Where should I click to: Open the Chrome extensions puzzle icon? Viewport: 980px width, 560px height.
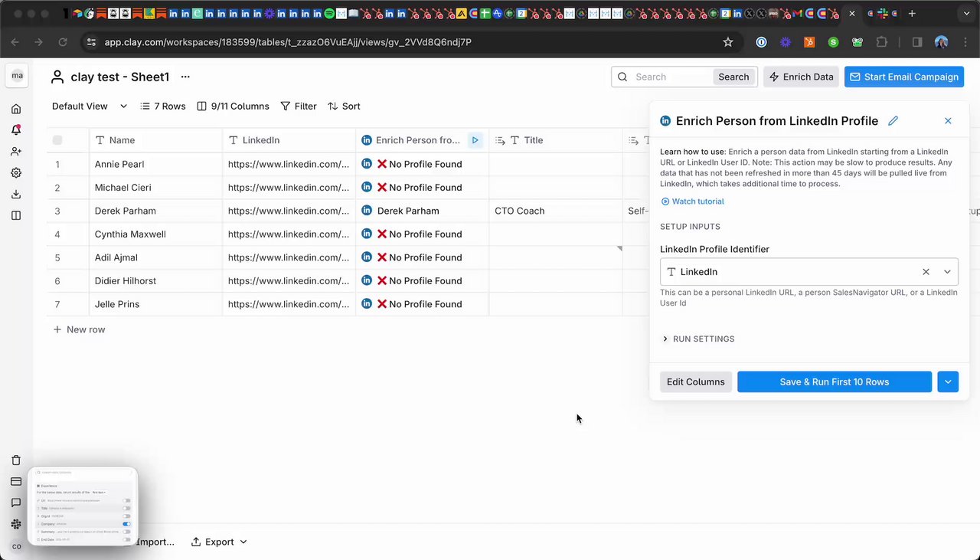[x=881, y=42]
